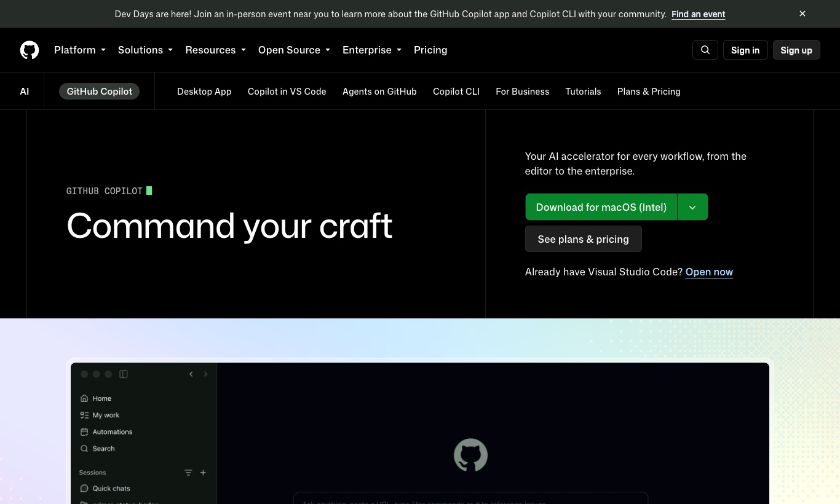Click the GitHub Copilot pill in subnav
This screenshot has width=840, height=504.
pos(100,91)
